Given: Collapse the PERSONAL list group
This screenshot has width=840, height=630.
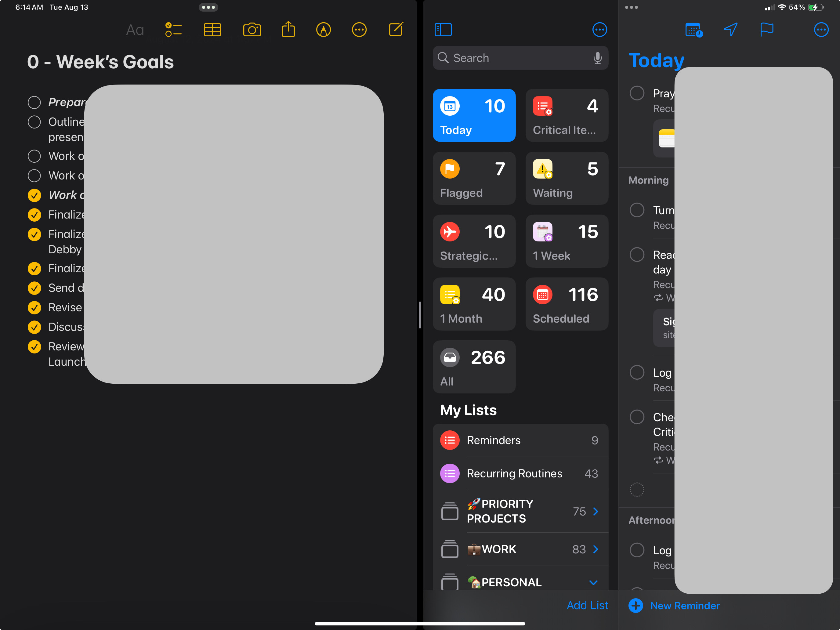Looking at the screenshot, I should tap(593, 582).
